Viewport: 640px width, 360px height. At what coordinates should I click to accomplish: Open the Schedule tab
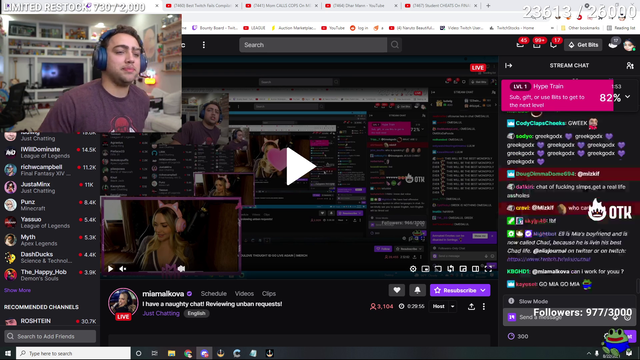(213, 293)
